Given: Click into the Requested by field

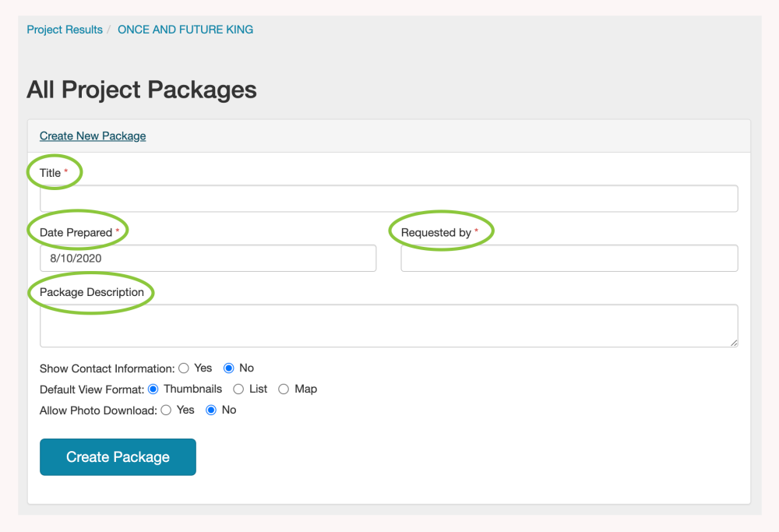Looking at the screenshot, I should coord(569,258).
